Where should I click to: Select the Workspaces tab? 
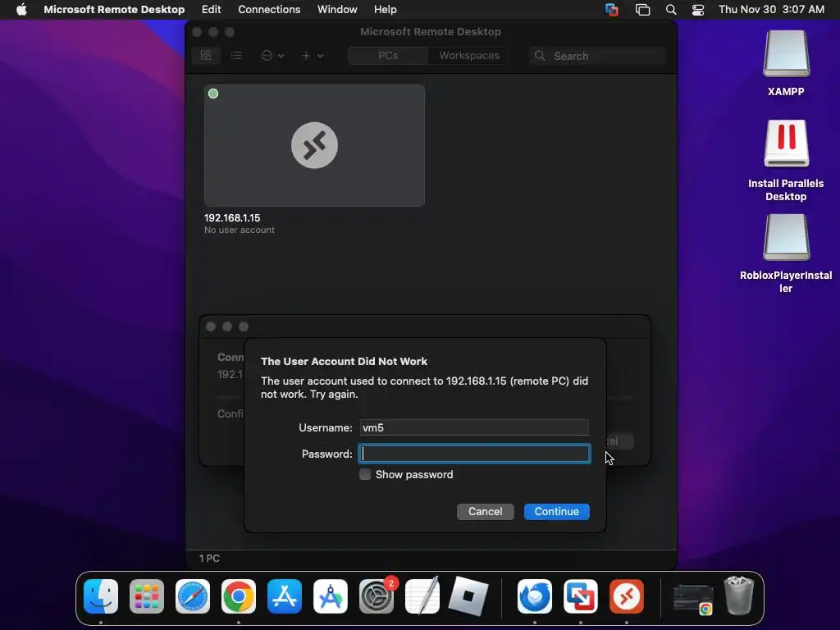click(468, 56)
